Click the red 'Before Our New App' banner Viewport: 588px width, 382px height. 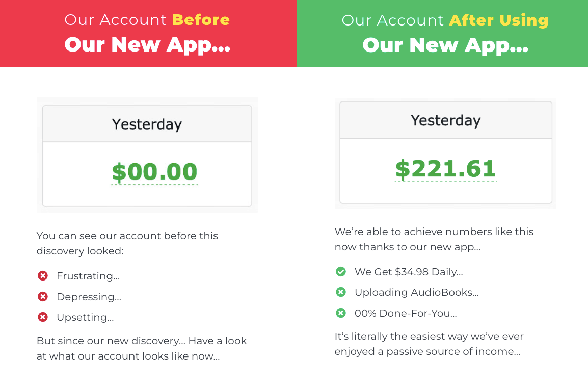[x=148, y=33]
